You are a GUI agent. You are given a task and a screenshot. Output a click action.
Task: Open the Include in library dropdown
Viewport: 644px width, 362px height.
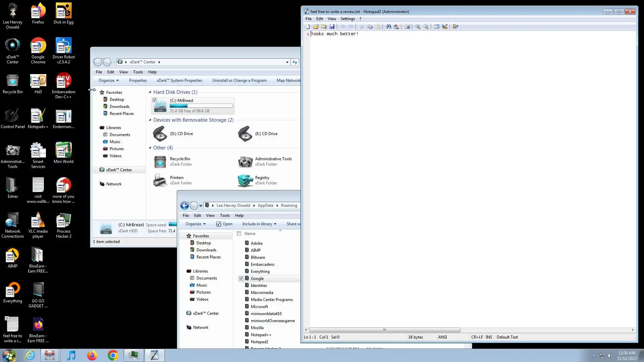pos(259,224)
